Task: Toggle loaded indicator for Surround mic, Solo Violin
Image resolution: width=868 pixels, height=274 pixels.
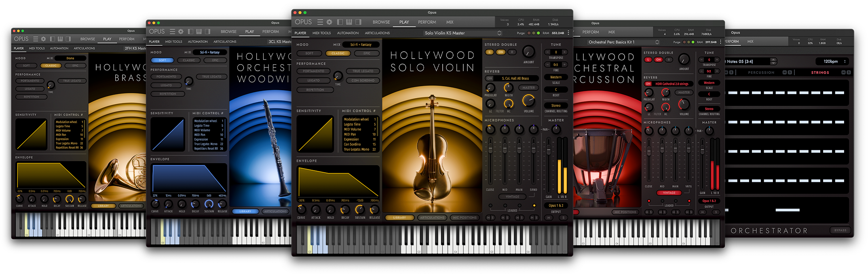Action: click(x=534, y=205)
